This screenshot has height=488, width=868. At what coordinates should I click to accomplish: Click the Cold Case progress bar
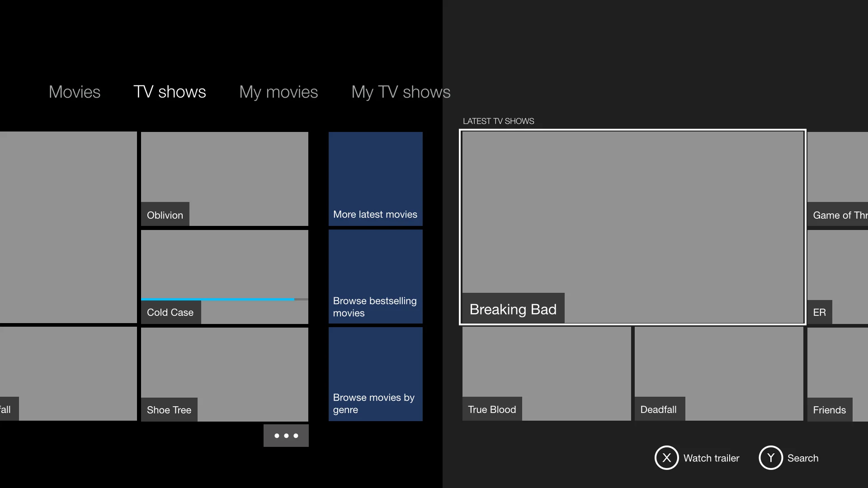pos(218,299)
